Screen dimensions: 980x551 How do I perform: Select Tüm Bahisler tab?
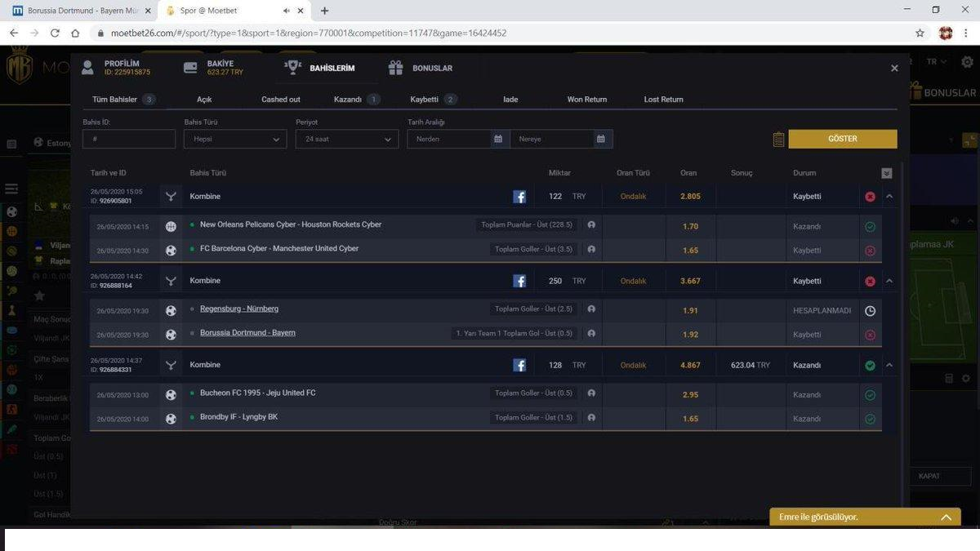click(123, 100)
